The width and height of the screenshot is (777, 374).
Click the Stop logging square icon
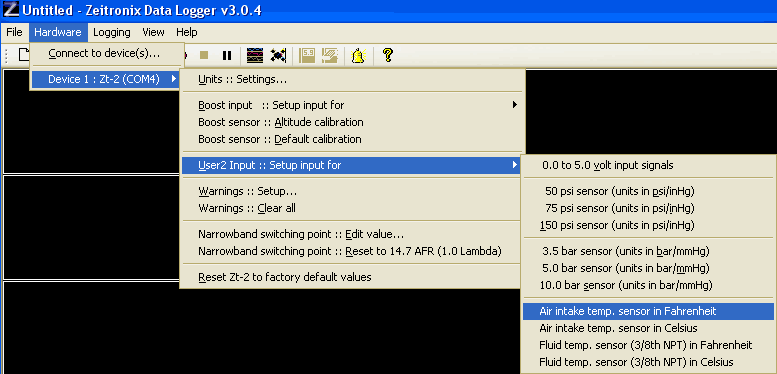click(204, 55)
